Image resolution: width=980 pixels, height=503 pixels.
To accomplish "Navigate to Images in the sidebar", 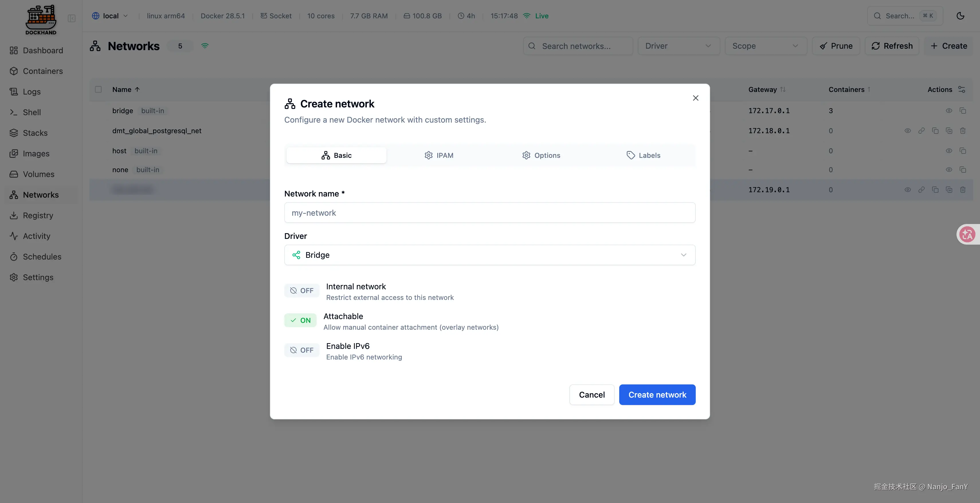I will coord(41,154).
